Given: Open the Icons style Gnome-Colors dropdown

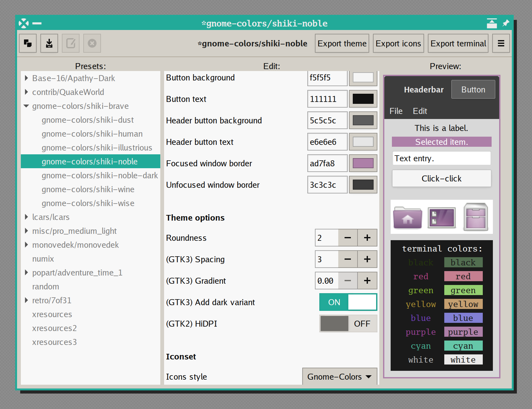Looking at the screenshot, I should point(339,376).
